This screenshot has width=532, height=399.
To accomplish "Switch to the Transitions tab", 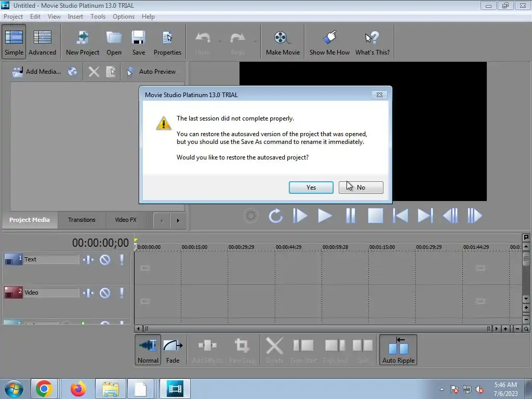I will [82, 220].
